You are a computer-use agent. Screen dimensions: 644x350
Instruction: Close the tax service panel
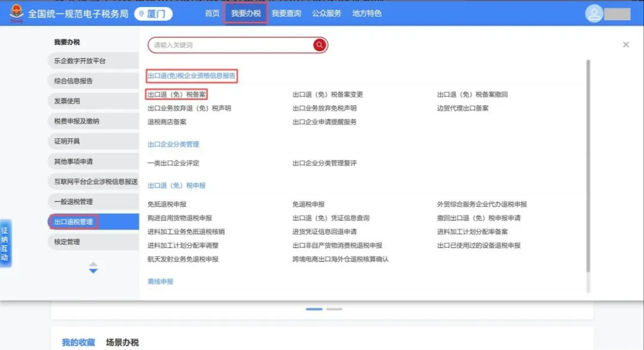point(626,44)
